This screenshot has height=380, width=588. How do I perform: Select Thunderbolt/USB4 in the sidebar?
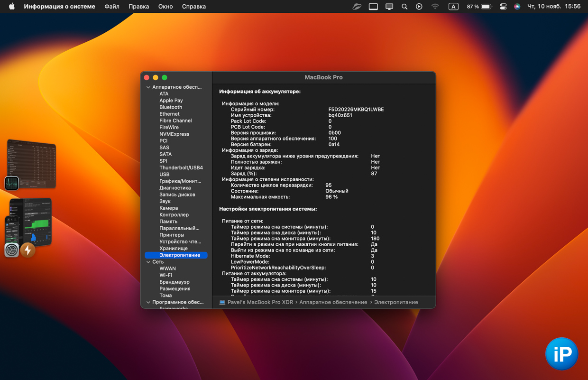[181, 167]
